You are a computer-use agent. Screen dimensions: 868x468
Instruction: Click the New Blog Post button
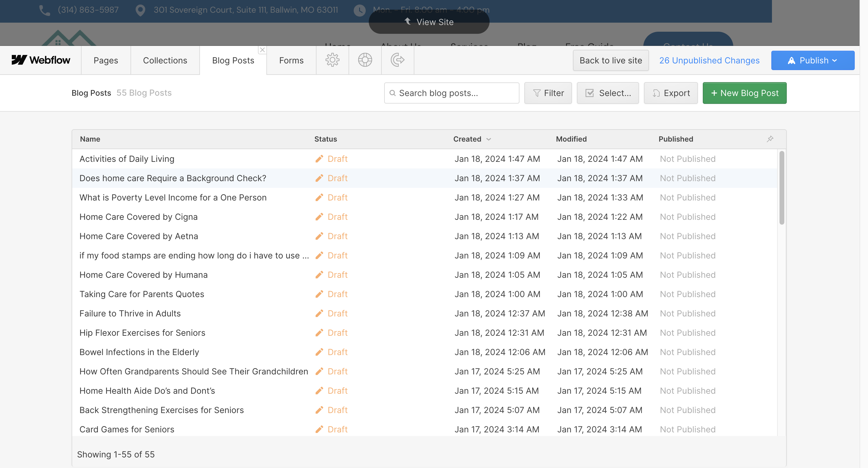pos(744,93)
